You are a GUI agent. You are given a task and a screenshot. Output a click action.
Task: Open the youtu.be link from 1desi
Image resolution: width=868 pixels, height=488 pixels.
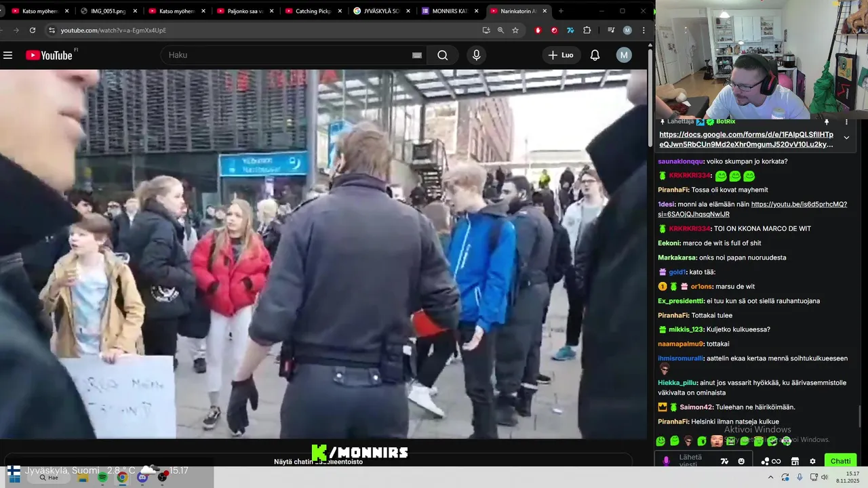[753, 209]
